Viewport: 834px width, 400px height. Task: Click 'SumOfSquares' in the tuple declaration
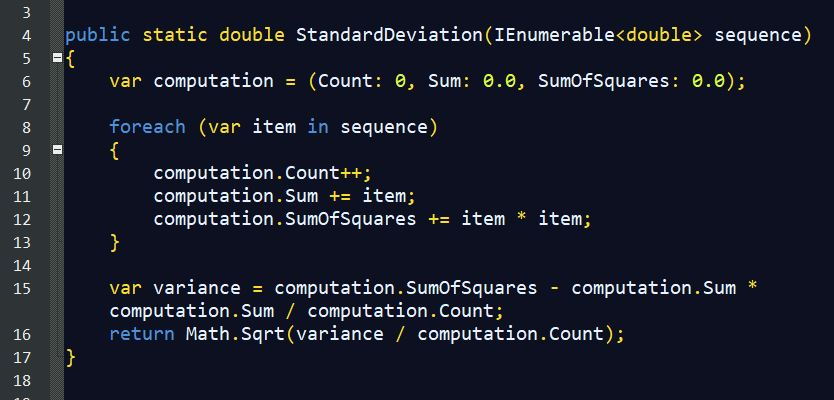tap(604, 81)
